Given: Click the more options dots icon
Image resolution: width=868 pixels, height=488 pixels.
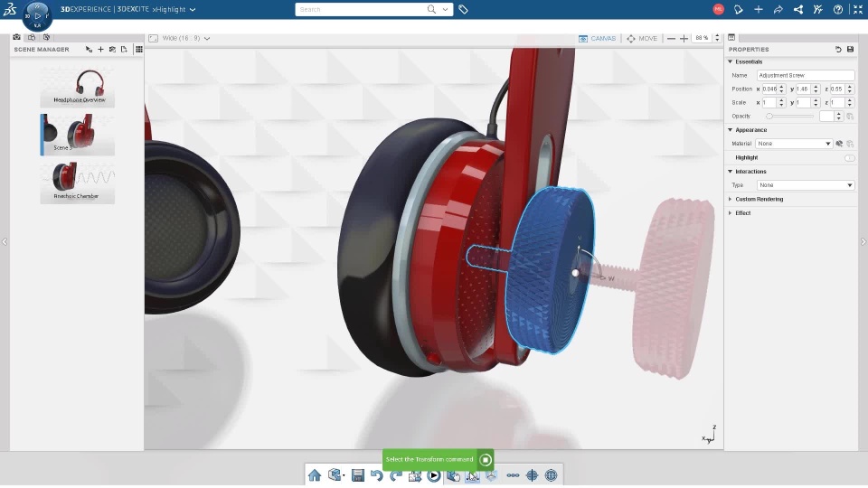Looking at the screenshot, I should [x=513, y=475].
